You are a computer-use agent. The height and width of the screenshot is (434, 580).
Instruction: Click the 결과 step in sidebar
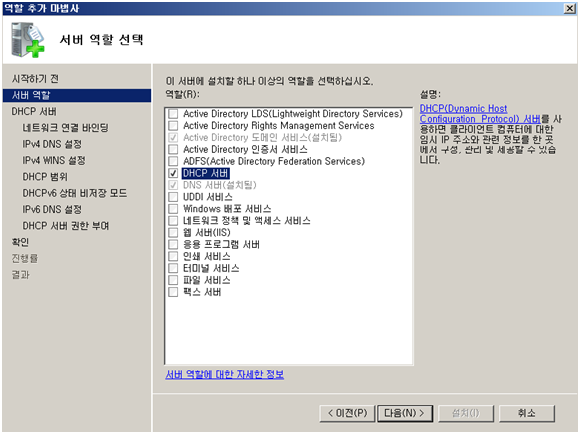pyautogui.click(x=20, y=275)
